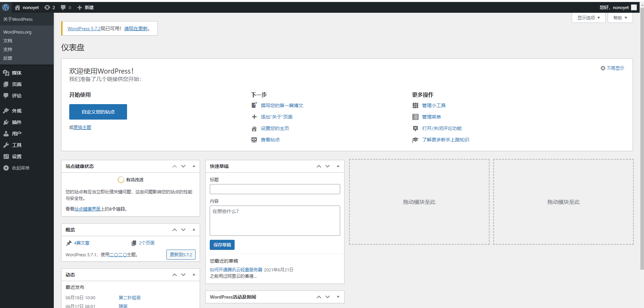Dismiss welcome panel with 不再显示
644x308 pixels.
pyautogui.click(x=612, y=68)
